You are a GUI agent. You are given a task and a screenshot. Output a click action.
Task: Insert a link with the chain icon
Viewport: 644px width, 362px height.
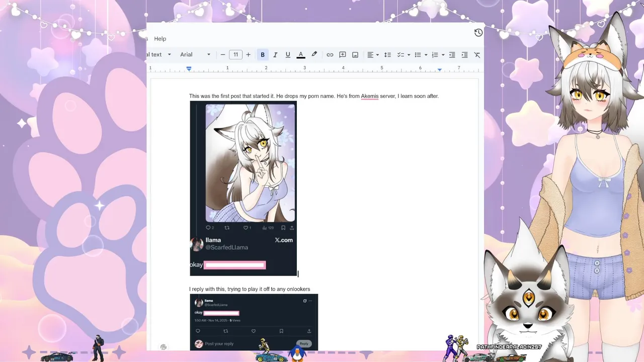[x=330, y=55]
